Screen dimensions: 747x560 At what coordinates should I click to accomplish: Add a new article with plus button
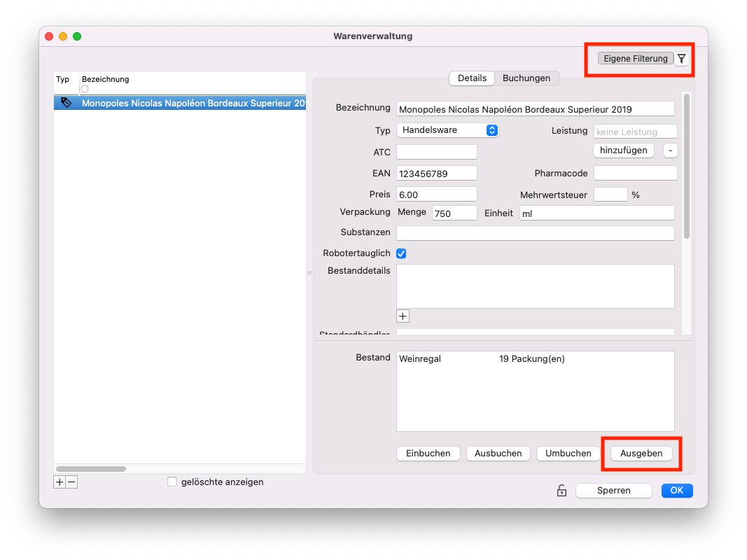[x=60, y=482]
